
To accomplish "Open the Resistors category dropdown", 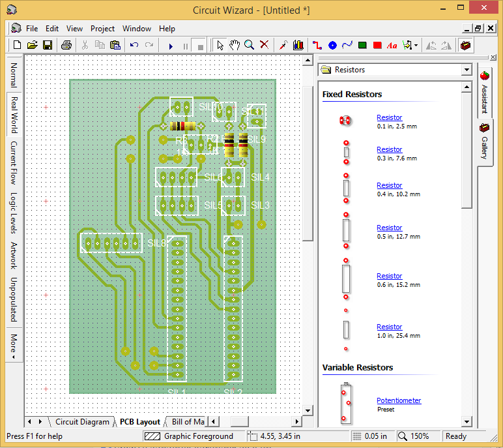I will coord(467,70).
